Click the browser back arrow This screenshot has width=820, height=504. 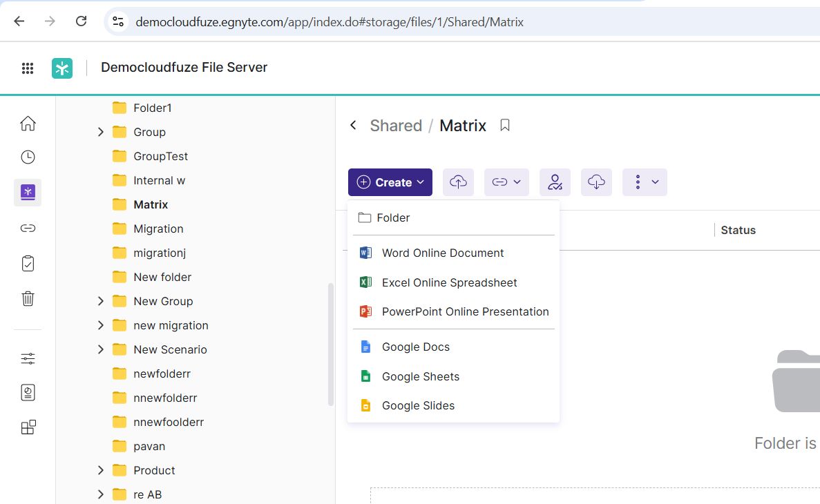pos(19,21)
